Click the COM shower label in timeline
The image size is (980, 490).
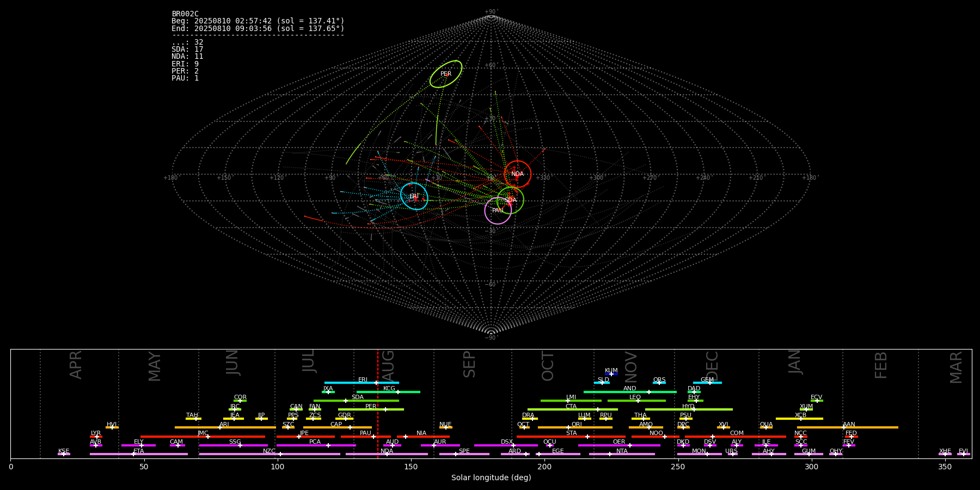tap(737, 433)
